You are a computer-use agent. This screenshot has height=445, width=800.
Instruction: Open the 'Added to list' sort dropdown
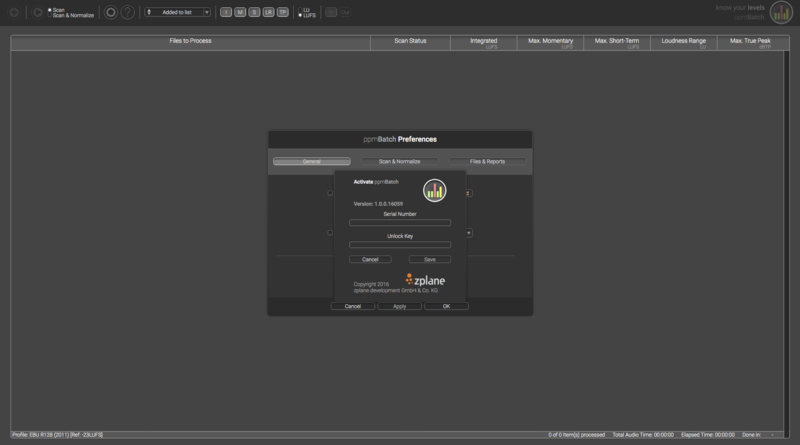tap(207, 12)
